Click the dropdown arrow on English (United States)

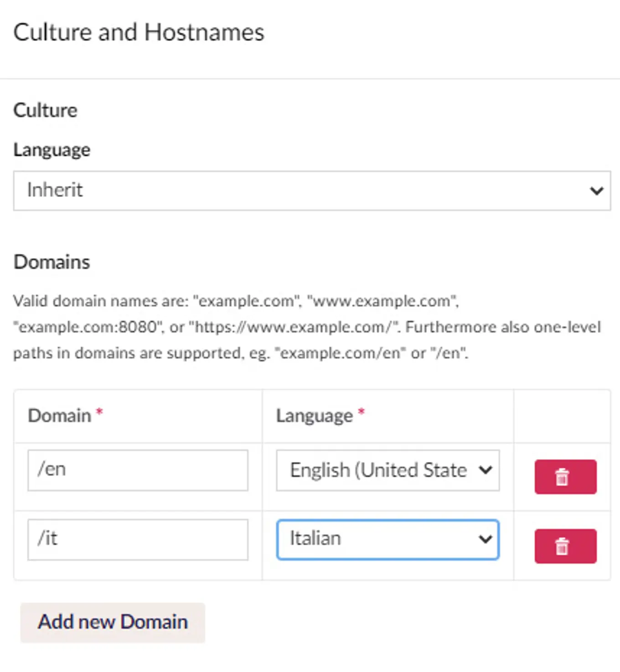[486, 470]
